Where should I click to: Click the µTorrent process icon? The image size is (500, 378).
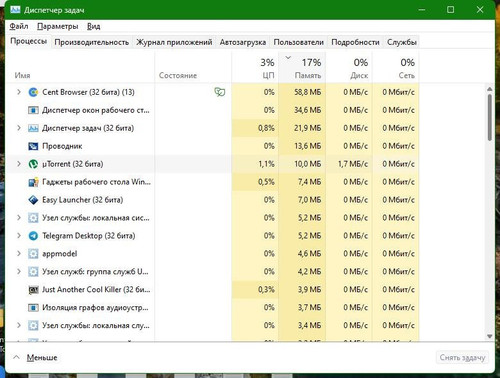(33, 164)
